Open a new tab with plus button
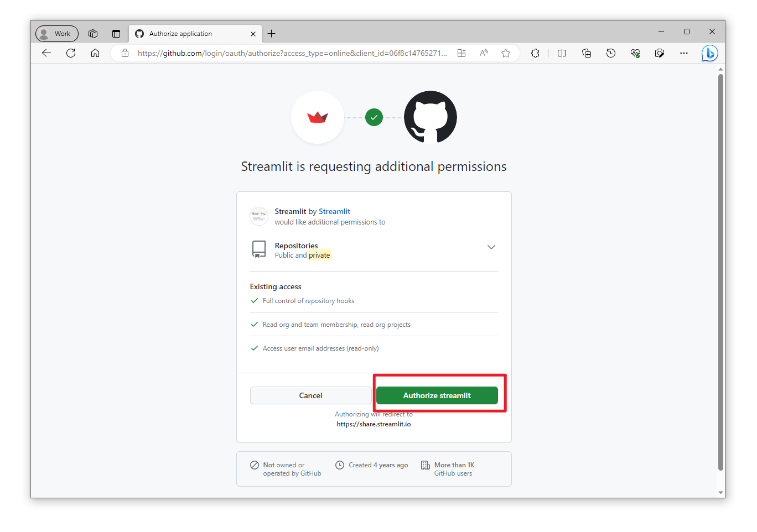Viewport: 757px width, 532px height. [272, 34]
